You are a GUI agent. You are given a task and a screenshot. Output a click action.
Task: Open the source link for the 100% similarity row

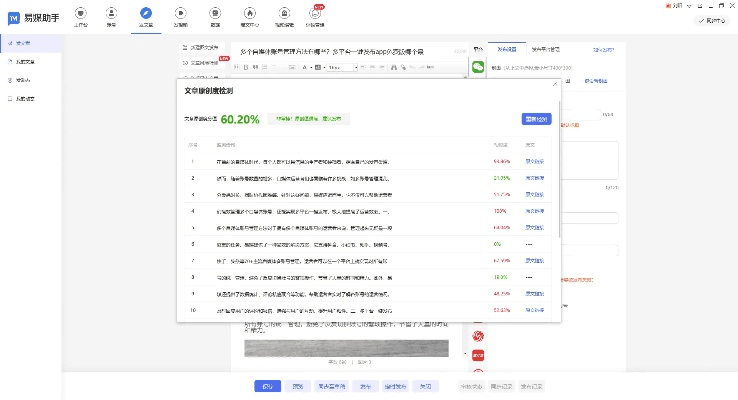point(536,211)
